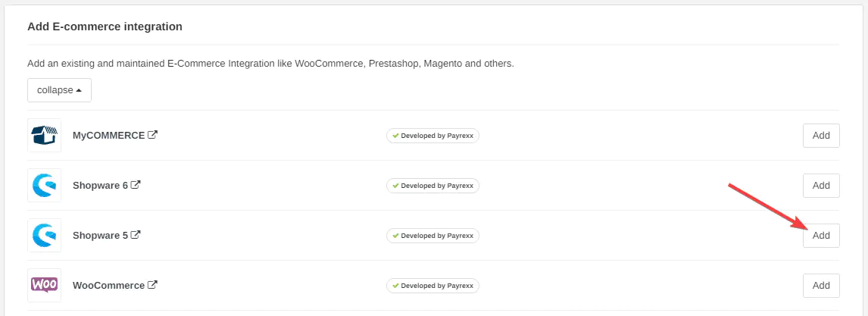The height and width of the screenshot is (316, 868).
Task: Click the MyCOMMERCE name link
Action: point(108,136)
